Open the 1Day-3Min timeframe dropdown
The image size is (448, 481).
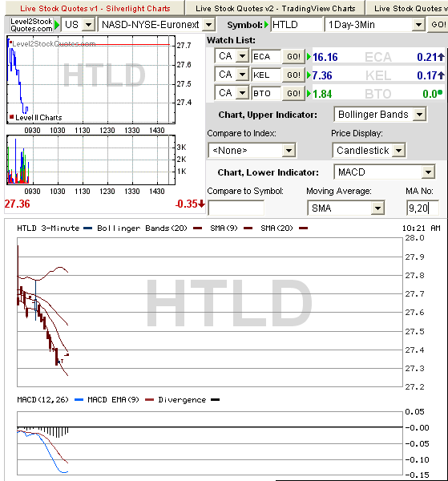point(375,25)
